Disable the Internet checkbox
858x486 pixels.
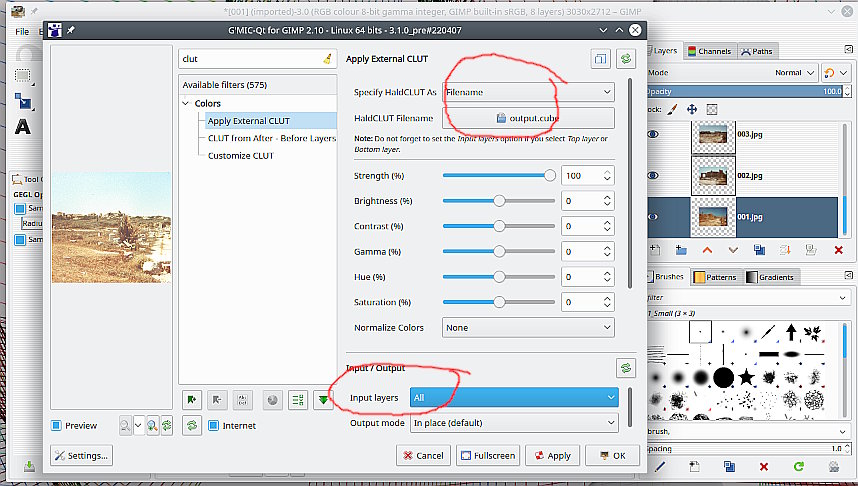point(214,425)
